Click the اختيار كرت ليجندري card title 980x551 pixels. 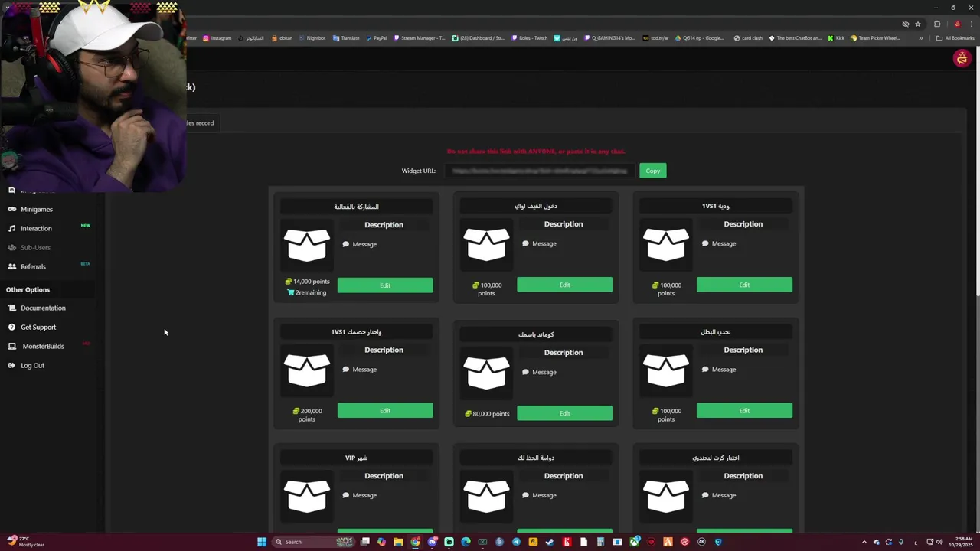(716, 458)
